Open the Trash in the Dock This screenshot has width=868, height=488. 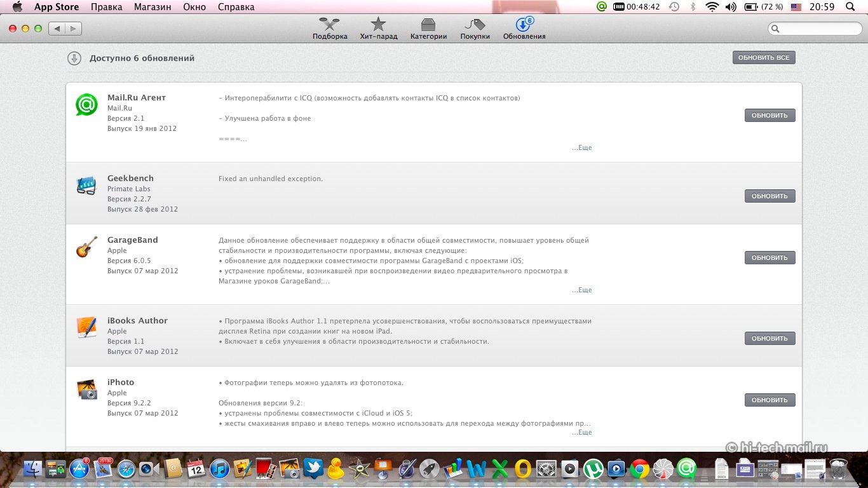(839, 469)
